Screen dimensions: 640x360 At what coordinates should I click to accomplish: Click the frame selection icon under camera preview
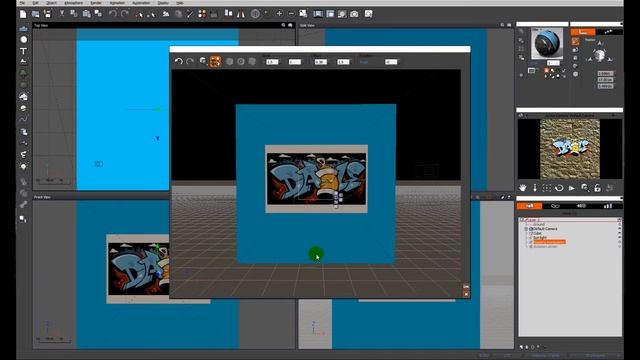click(x=547, y=188)
